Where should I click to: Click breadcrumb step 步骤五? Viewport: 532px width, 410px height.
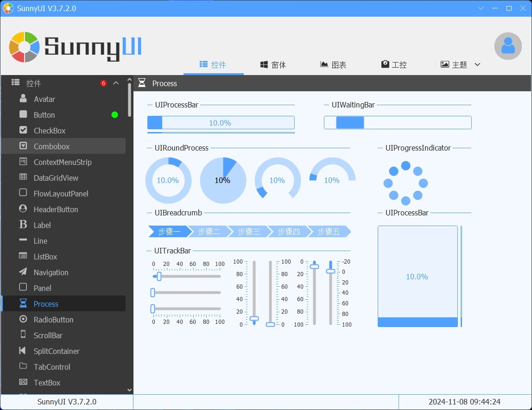[329, 232]
